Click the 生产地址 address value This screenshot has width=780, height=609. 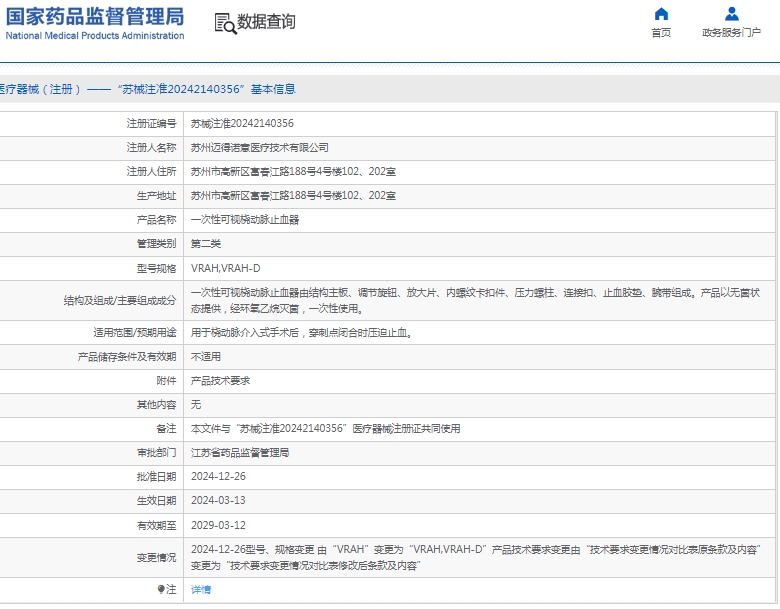(x=293, y=196)
